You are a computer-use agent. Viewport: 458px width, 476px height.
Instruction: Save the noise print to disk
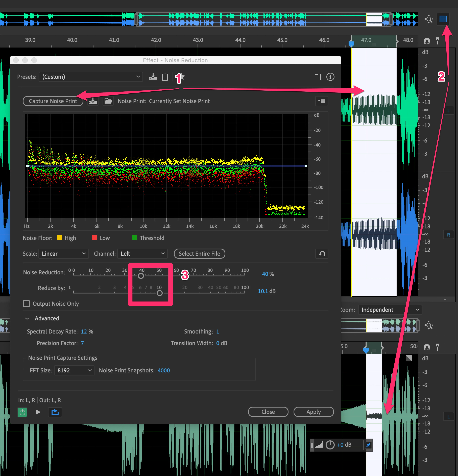93,101
